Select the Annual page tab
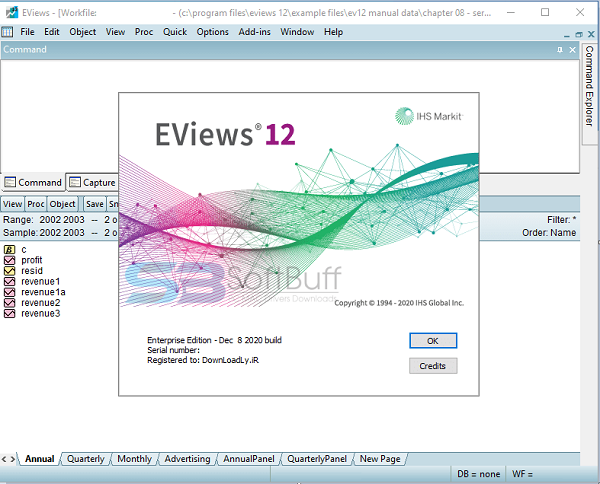600x484 pixels. coord(39,459)
